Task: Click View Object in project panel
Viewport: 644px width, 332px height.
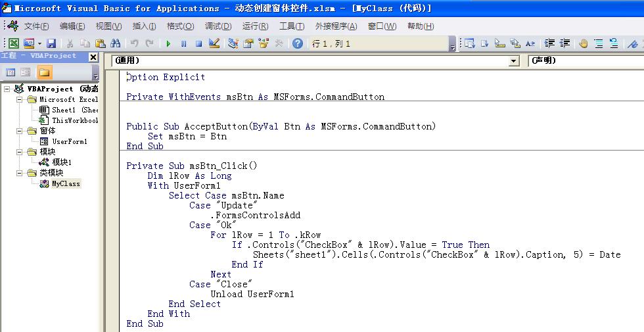Action: pyautogui.click(x=26, y=72)
